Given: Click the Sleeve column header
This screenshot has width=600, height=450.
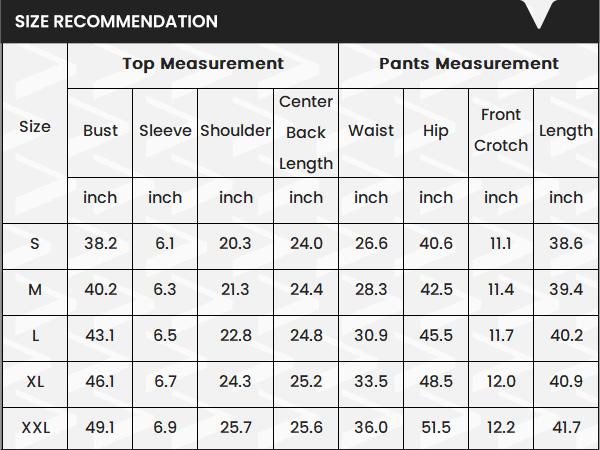Looking at the screenshot, I should pyautogui.click(x=165, y=131).
